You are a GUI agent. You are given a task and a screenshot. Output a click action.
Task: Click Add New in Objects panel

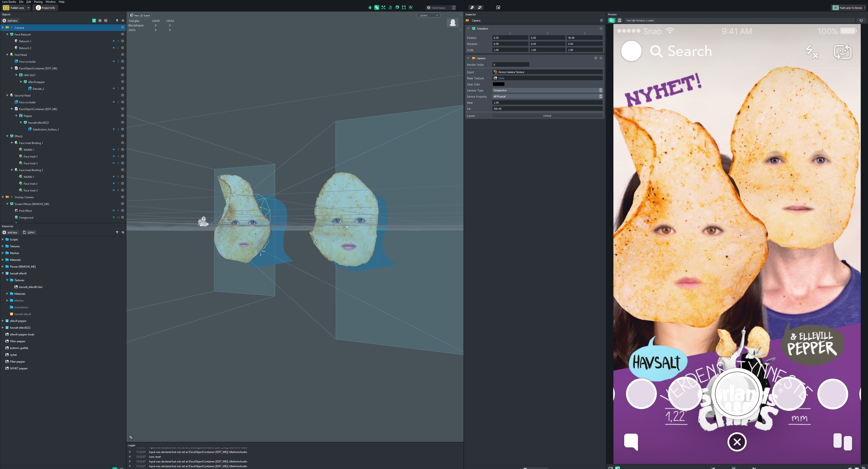tap(10, 21)
